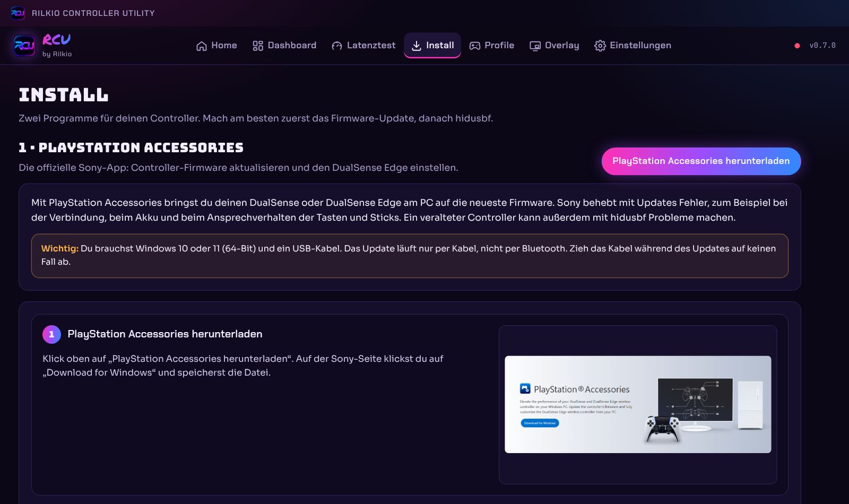Click the '1 · PLAYSTATION ACCESSORIES' section heading
Image resolution: width=849 pixels, height=504 pixels.
131,147
